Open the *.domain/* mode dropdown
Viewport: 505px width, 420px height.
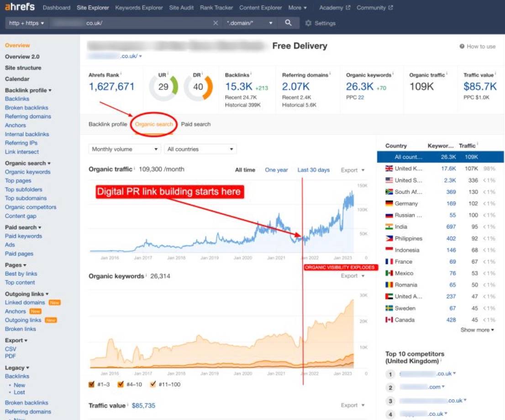[250, 23]
